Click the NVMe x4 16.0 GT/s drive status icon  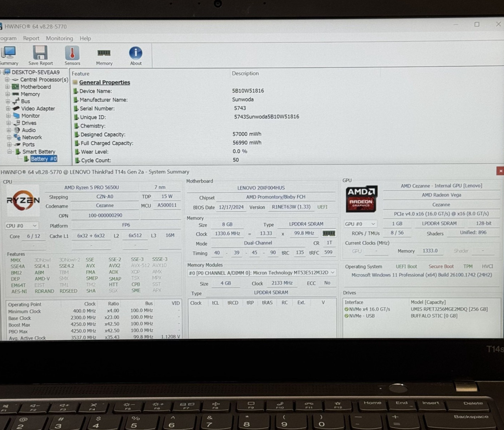click(347, 309)
